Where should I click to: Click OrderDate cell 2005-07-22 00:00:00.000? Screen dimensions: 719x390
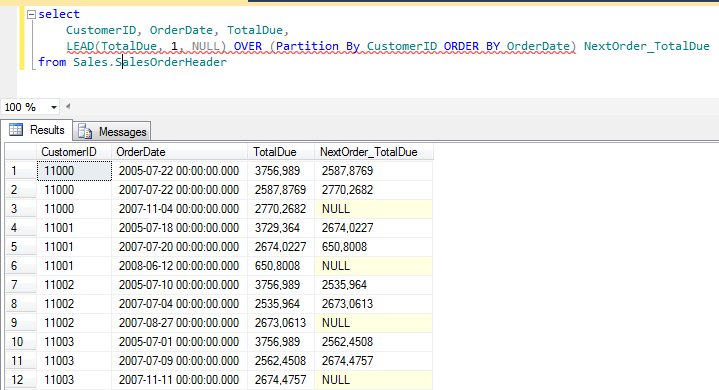pos(179,171)
